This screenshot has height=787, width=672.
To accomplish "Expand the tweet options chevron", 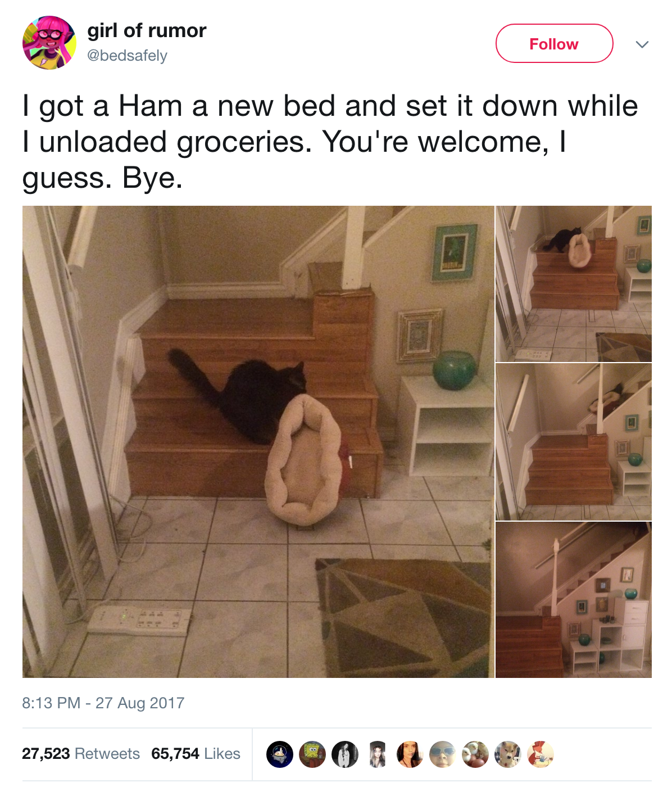I will pyautogui.click(x=642, y=44).
